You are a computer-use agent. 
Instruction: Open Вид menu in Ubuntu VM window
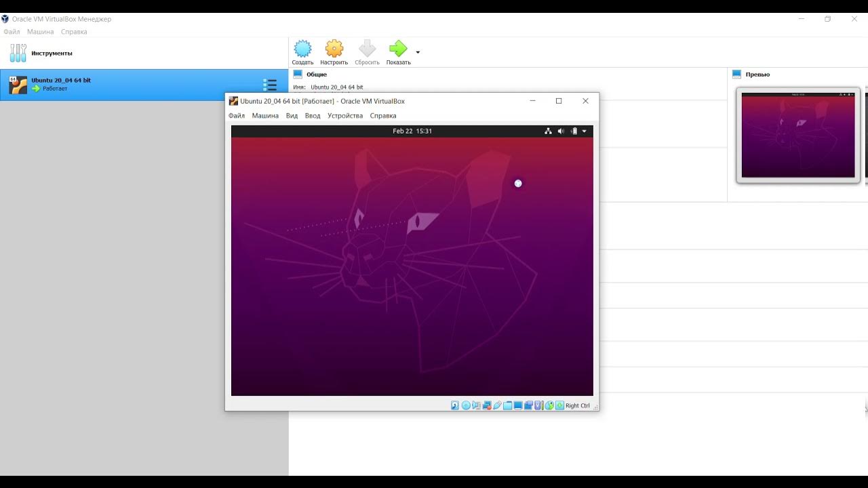pos(292,116)
